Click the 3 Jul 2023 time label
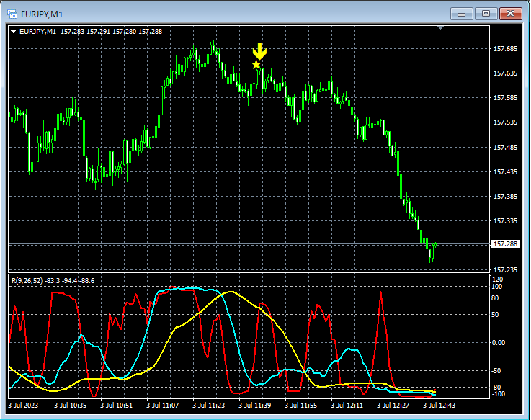 [x=23, y=405]
